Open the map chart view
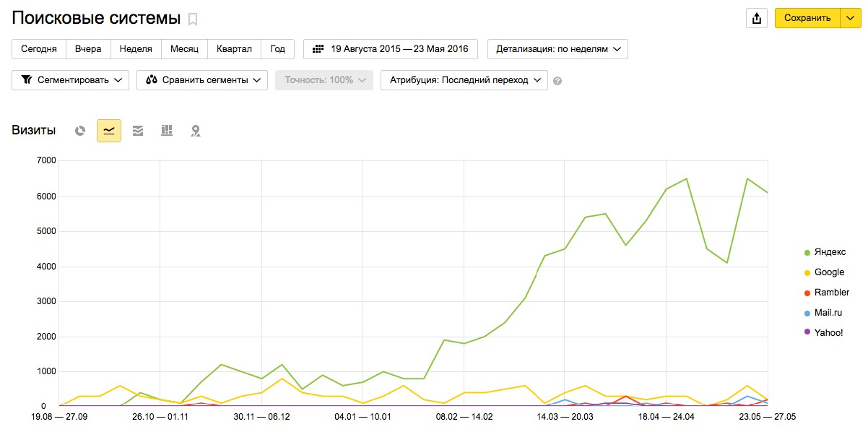 196,131
